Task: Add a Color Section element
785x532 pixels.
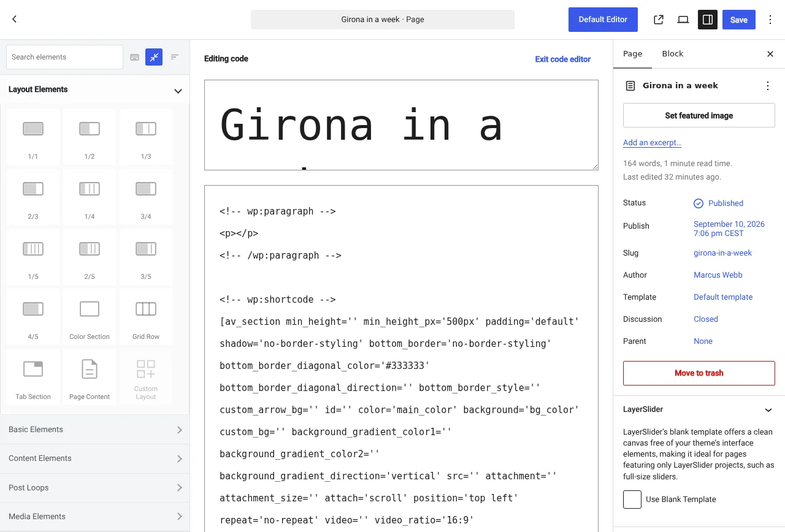Action: (x=90, y=317)
